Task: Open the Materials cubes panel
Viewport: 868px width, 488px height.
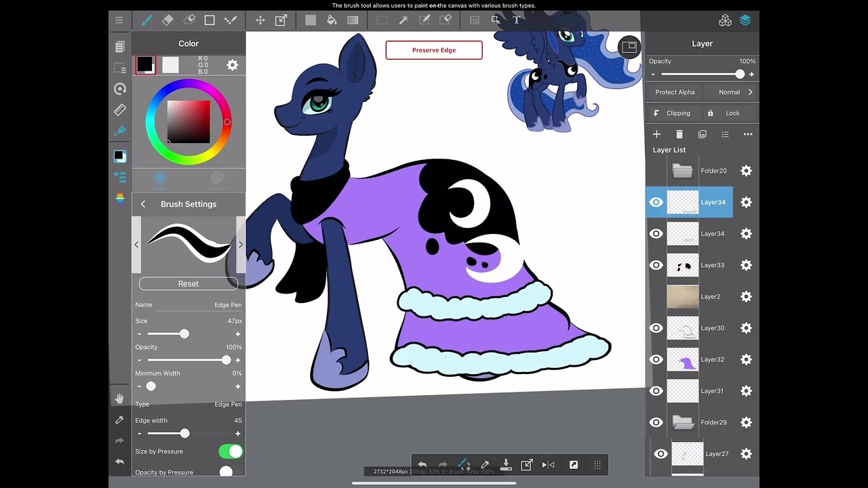Action: [x=725, y=20]
